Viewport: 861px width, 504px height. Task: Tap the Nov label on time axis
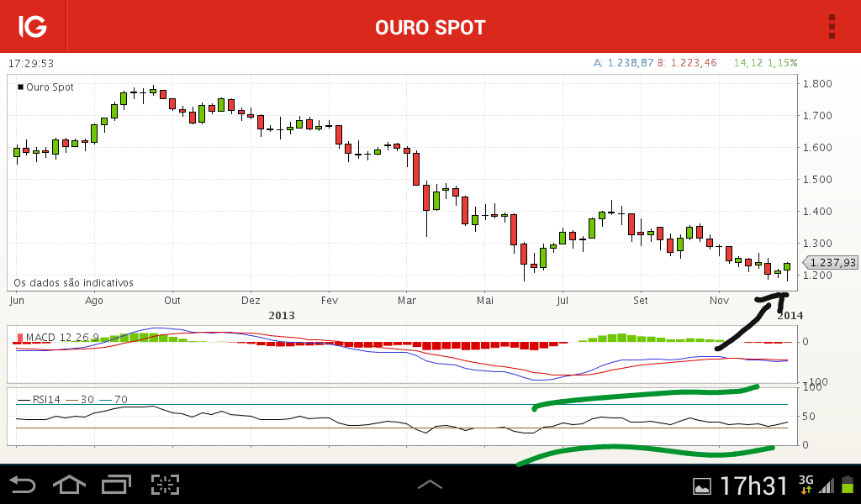[x=720, y=301]
